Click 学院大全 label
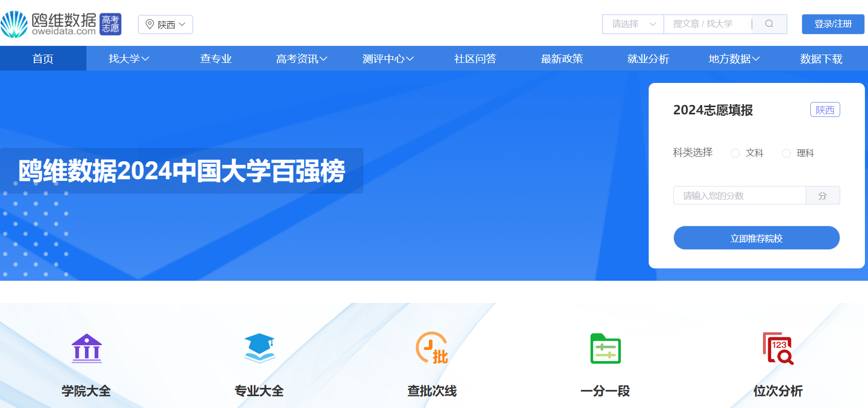The image size is (868, 408). point(86,391)
